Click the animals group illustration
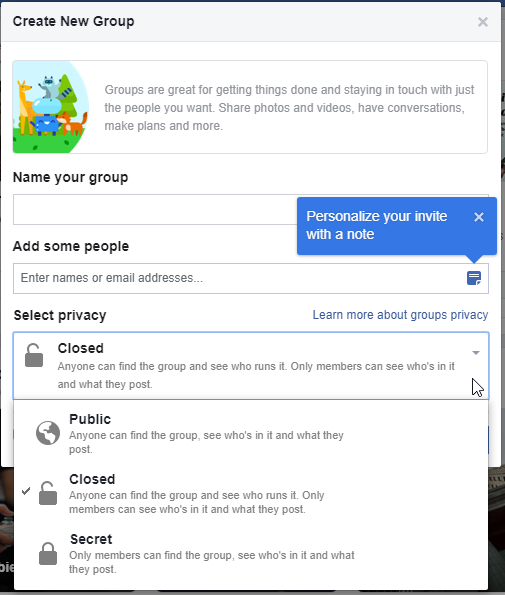 [x=51, y=107]
